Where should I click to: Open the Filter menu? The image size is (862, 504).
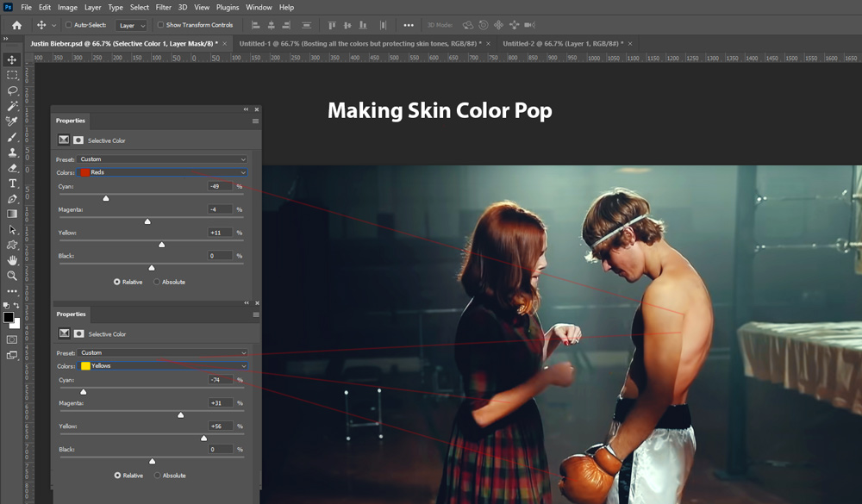[163, 7]
